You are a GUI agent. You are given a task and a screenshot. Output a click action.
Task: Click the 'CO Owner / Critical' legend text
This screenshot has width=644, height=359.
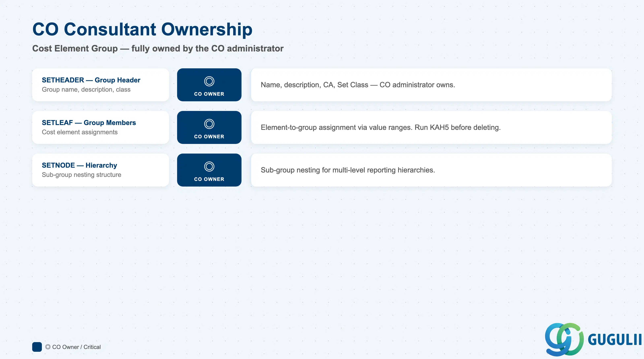point(76,347)
